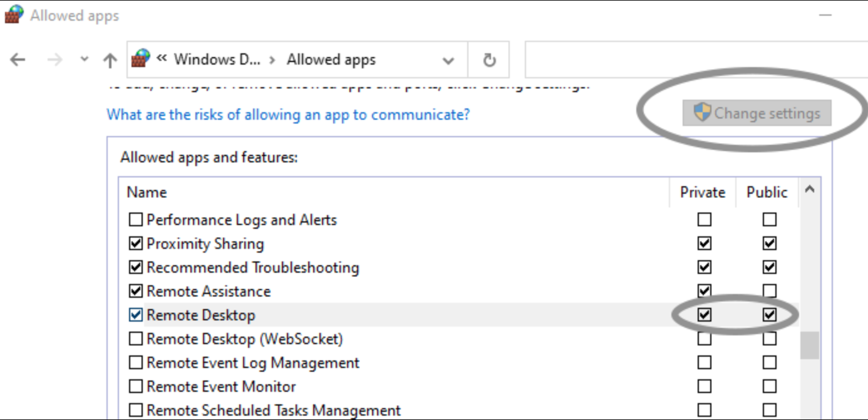The image size is (868, 420).
Task: Select the Windows D... breadcrumb item
Action: click(219, 59)
